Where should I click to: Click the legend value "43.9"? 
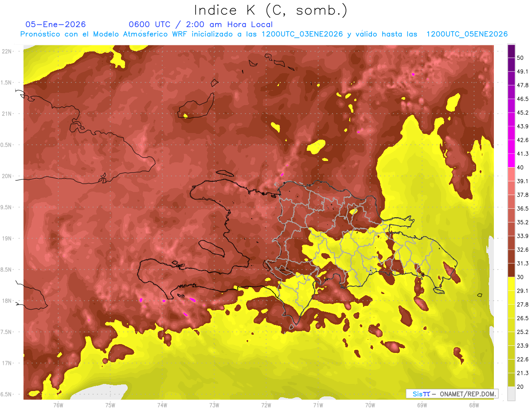click(523, 126)
